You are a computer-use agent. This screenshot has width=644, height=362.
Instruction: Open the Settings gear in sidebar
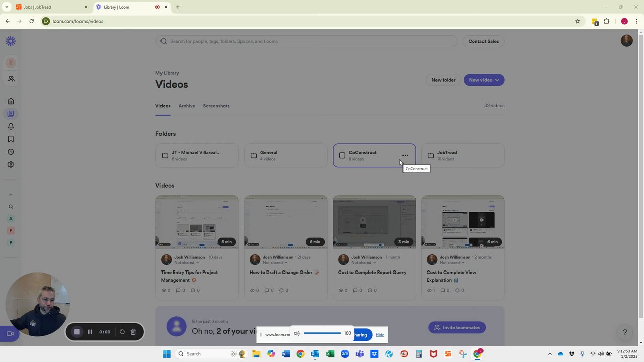point(11,164)
